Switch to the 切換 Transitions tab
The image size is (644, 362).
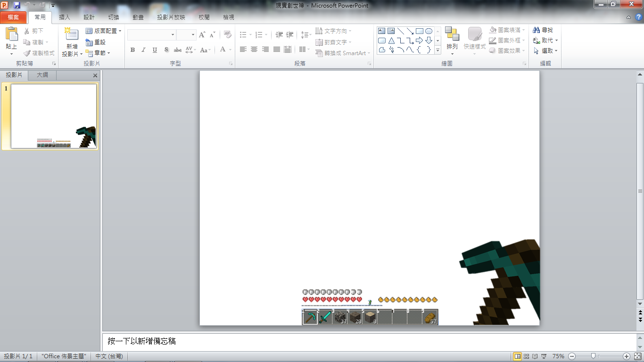coord(114,17)
